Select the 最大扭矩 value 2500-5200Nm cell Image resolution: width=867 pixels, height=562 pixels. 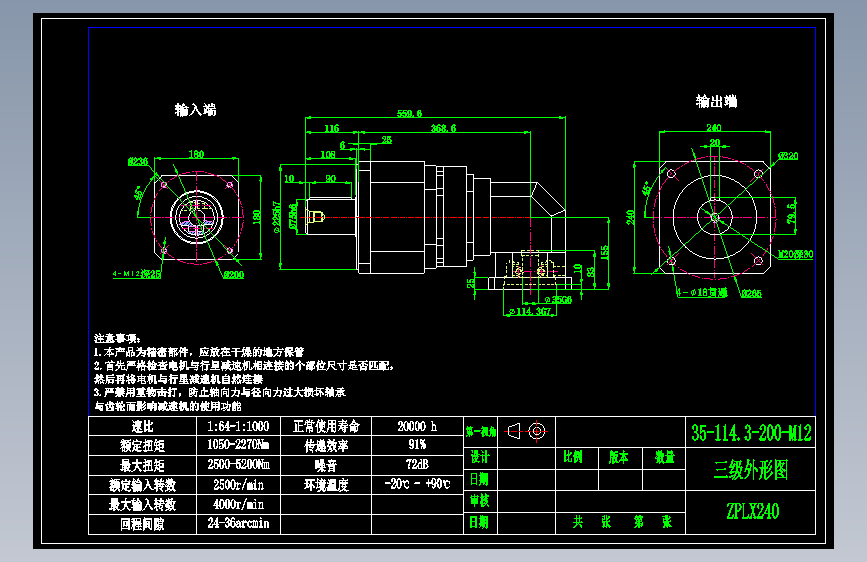(x=238, y=465)
